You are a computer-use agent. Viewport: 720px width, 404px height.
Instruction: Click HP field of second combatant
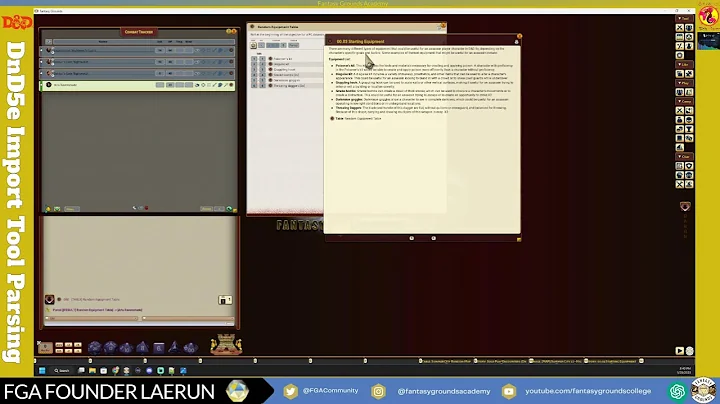tap(170, 62)
